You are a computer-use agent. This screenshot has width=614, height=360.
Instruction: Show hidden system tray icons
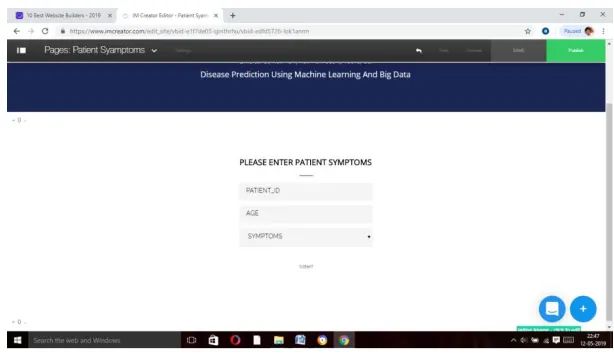point(513,340)
